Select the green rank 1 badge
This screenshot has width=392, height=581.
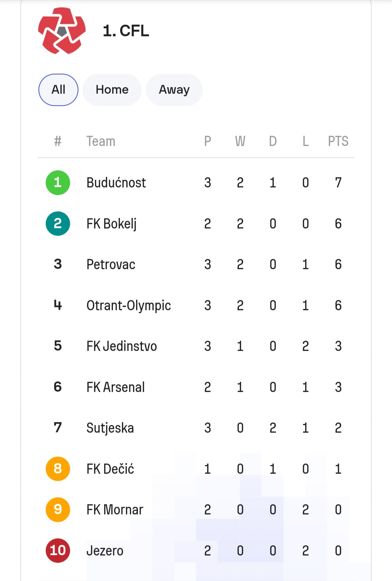(58, 182)
